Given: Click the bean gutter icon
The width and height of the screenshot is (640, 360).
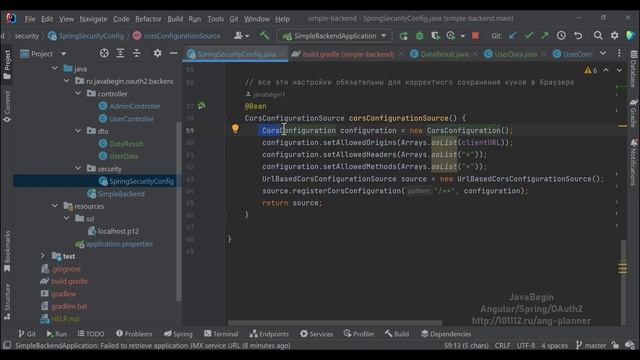Looking at the screenshot, I should (x=202, y=106).
